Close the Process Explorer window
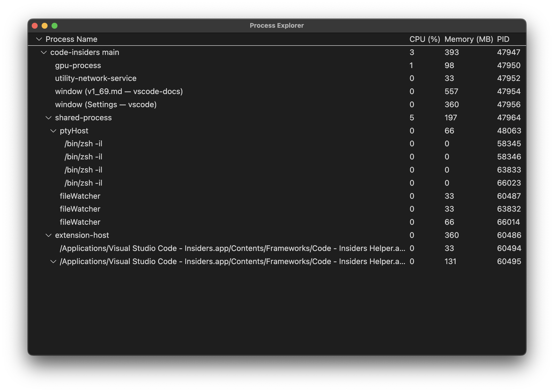 pyautogui.click(x=35, y=26)
